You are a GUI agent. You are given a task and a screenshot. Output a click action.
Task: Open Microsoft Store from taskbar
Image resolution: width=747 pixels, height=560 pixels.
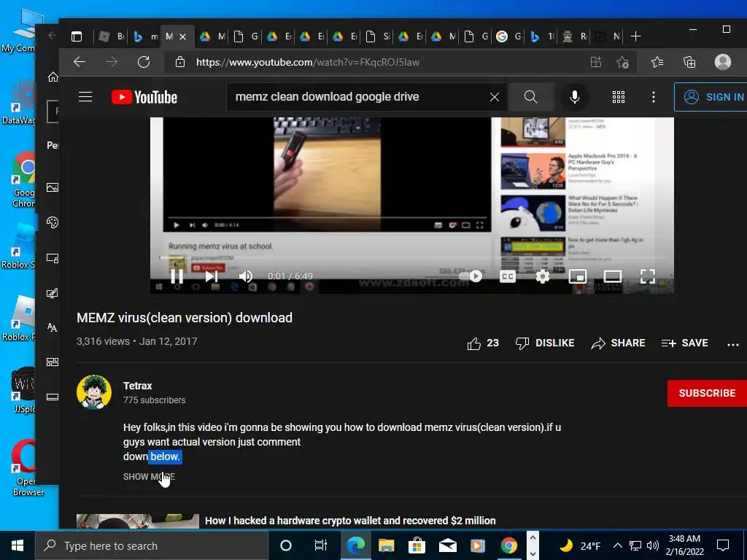tap(417, 545)
